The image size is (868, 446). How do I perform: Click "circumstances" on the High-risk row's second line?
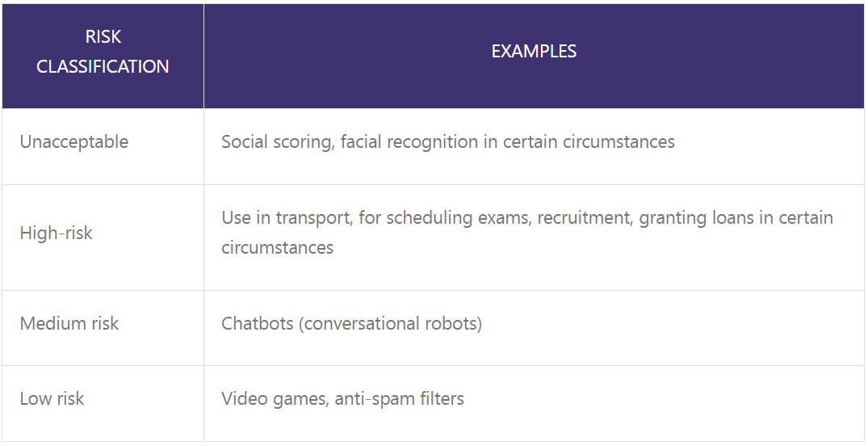(x=277, y=248)
